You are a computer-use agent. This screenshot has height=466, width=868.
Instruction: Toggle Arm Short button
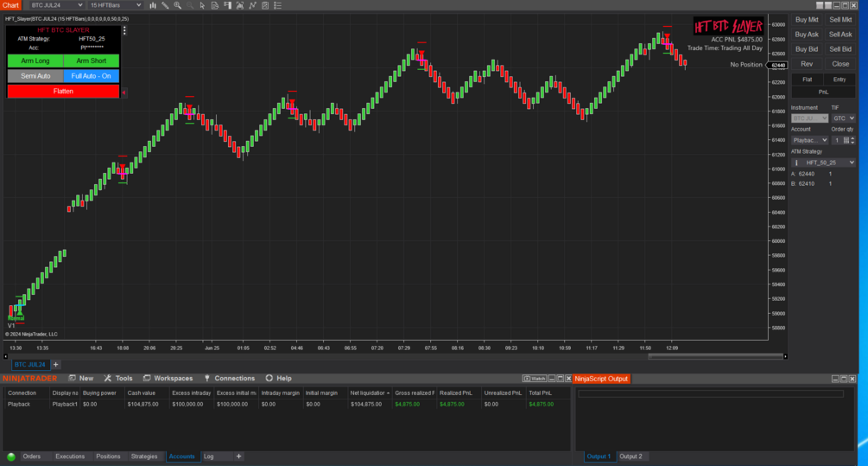[x=92, y=61]
